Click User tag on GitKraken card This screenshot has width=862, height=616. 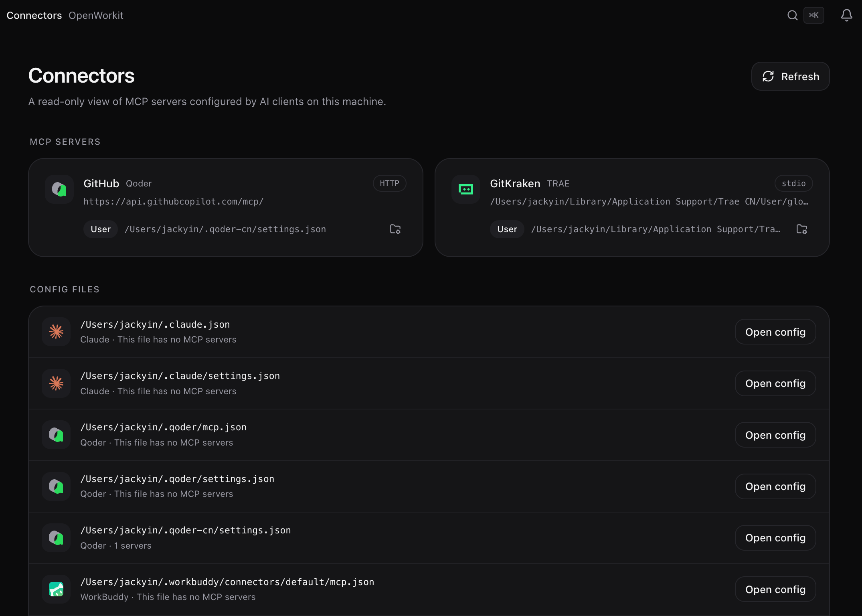pyautogui.click(x=507, y=229)
